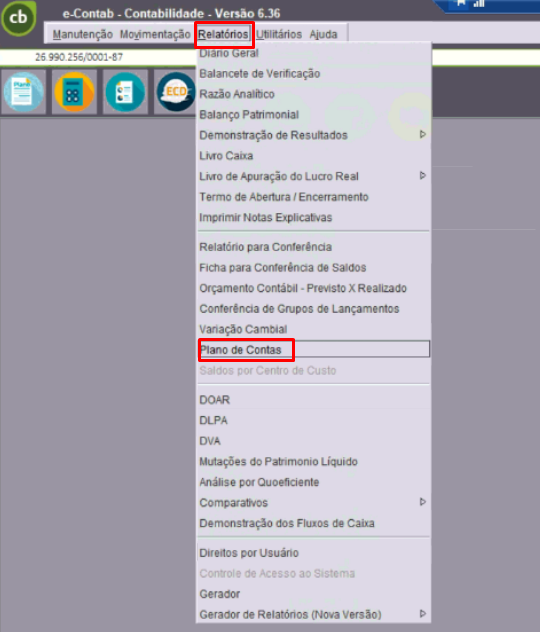Open the Manutenção menu
This screenshot has height=632, width=540.
point(83,34)
